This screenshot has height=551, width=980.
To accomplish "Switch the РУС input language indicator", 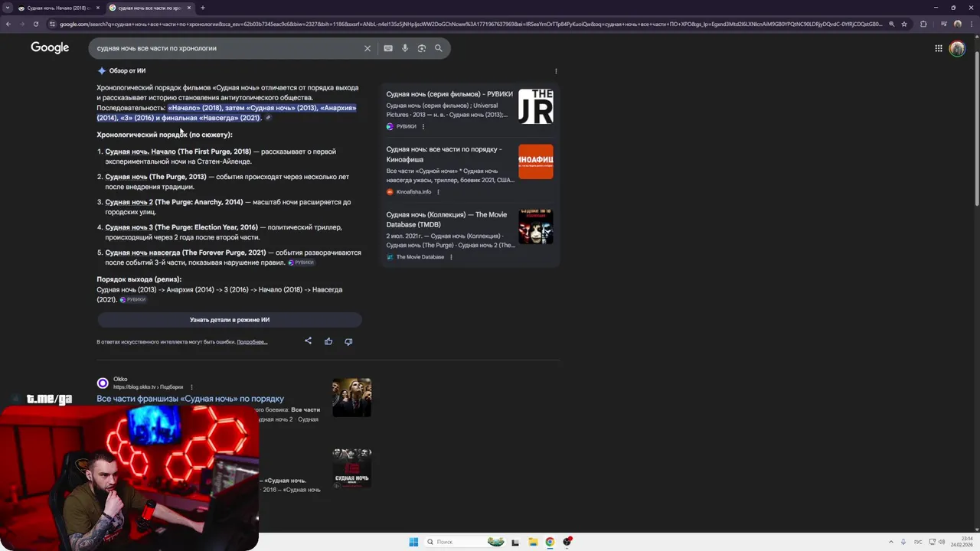I will (918, 542).
